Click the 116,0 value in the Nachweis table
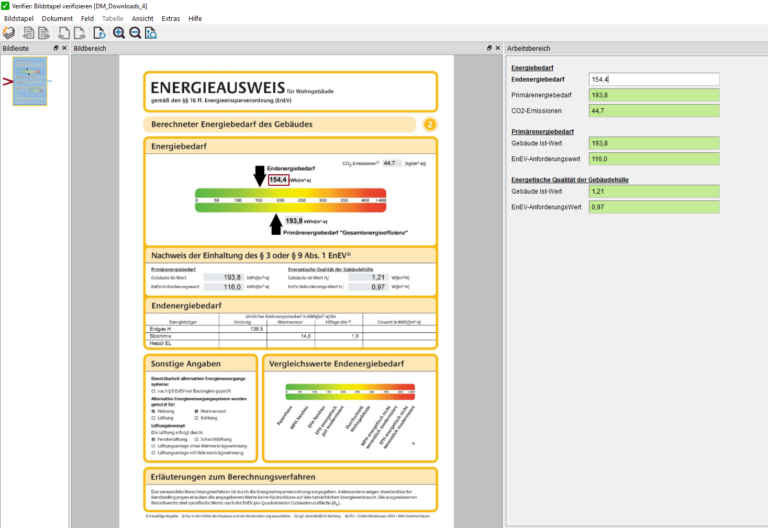The width and height of the screenshot is (768, 528). point(232,287)
